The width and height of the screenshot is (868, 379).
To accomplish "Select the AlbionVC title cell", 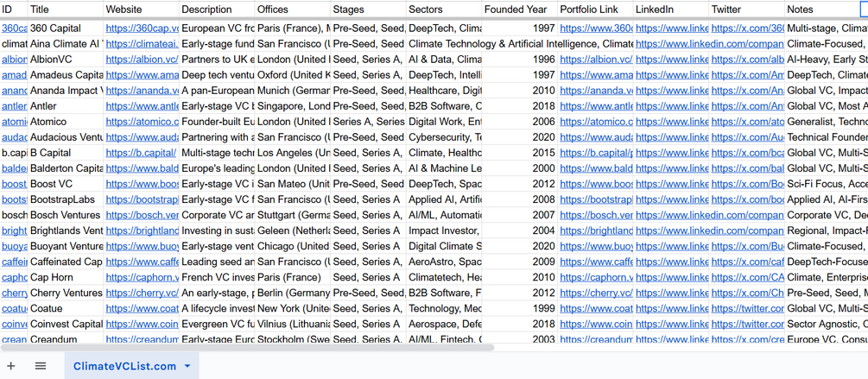I will [x=66, y=60].
